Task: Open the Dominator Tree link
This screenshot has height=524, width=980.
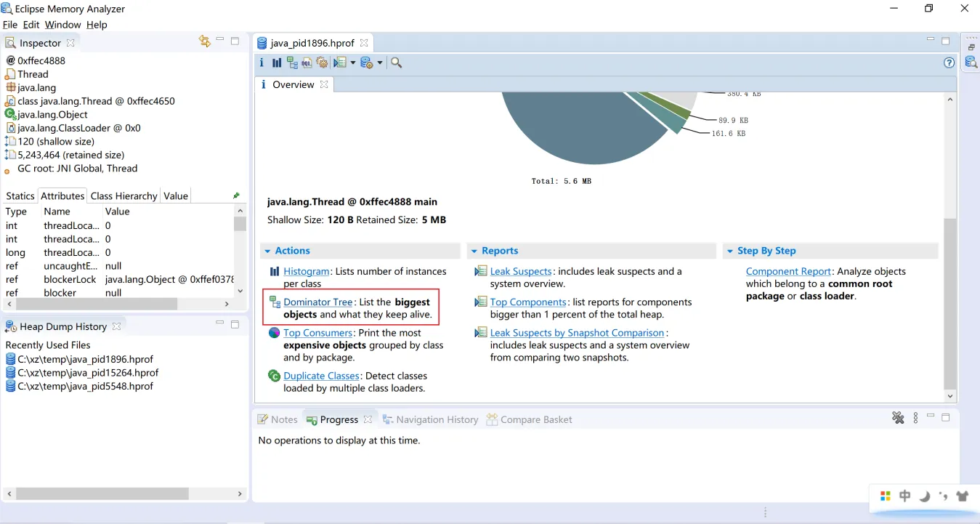Action: click(318, 302)
